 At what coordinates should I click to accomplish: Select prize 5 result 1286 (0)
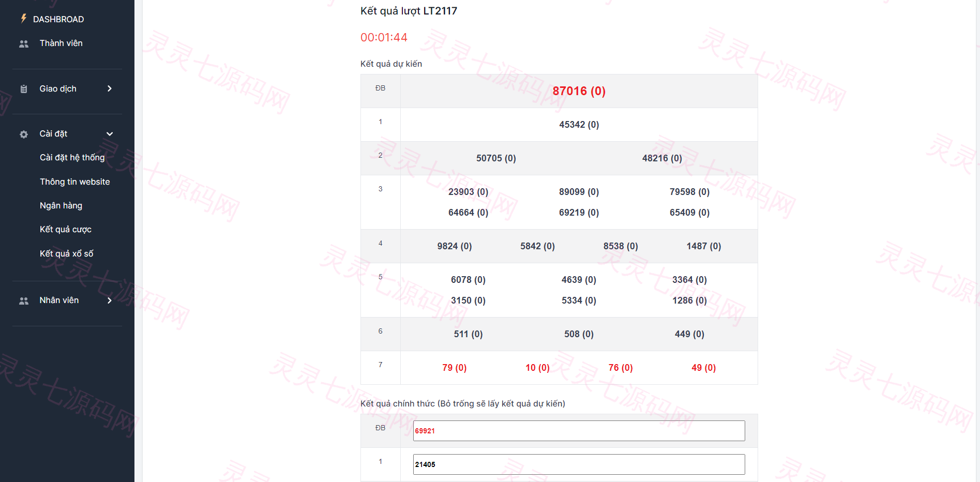689,300
